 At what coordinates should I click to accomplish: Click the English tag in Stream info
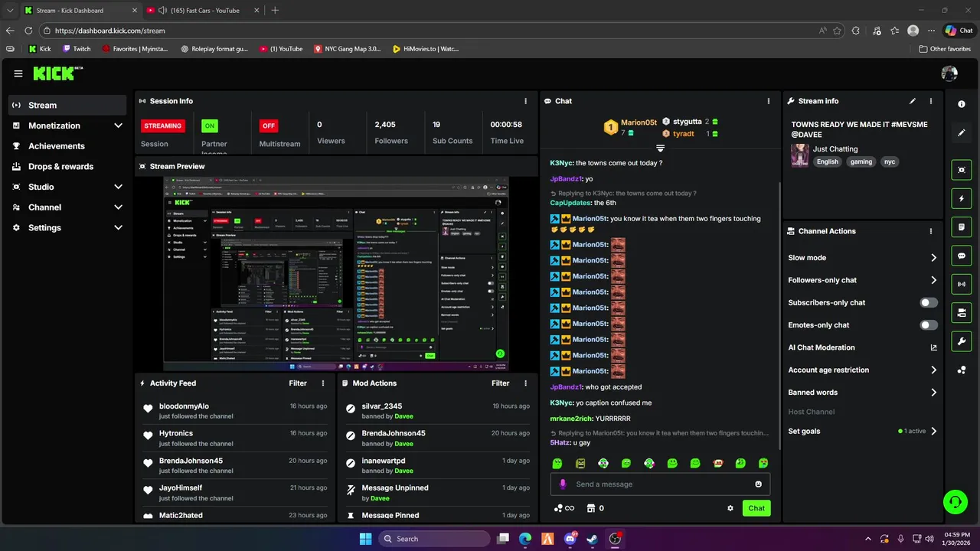tap(828, 162)
